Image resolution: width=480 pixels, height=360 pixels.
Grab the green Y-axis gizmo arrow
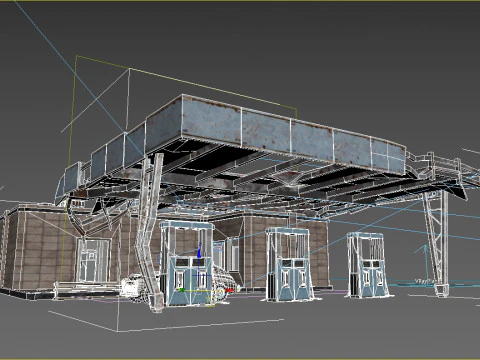182,290
